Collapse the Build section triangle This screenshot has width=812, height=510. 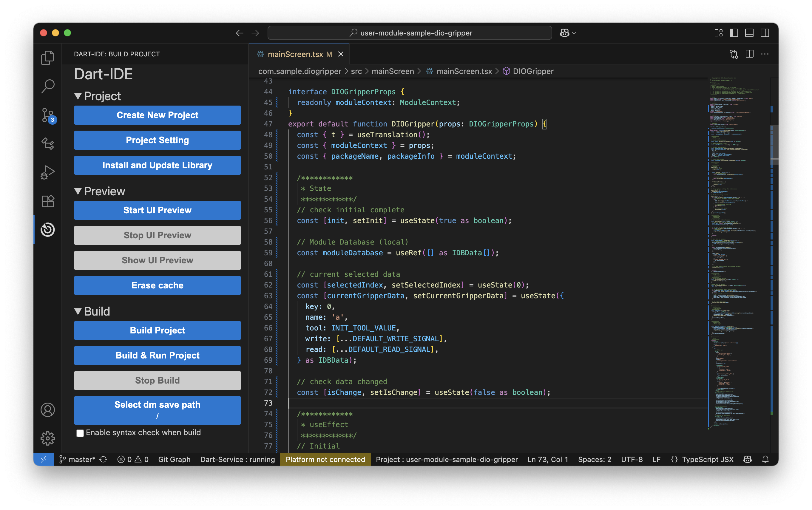coord(78,311)
